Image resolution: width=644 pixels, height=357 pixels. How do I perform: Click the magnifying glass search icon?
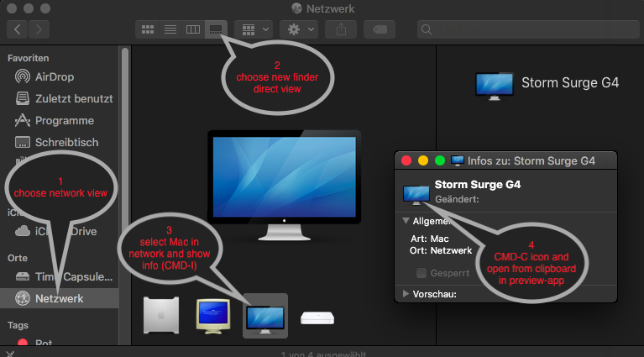tap(427, 29)
